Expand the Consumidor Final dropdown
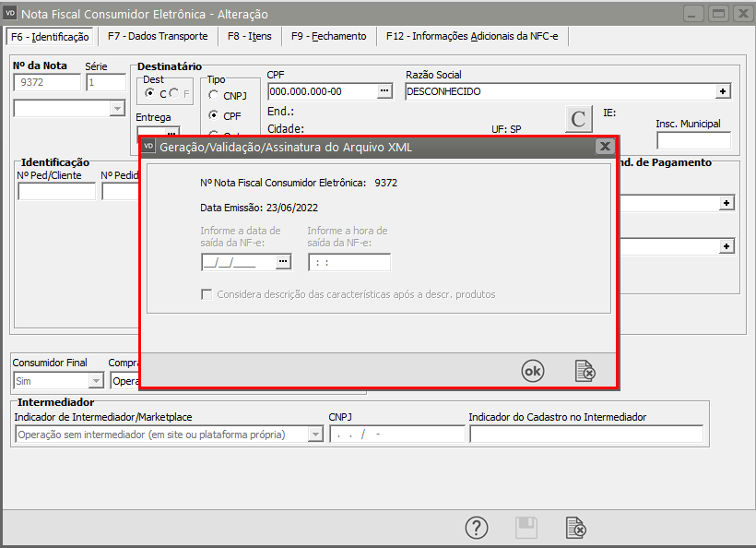Image resolution: width=756 pixels, height=548 pixels. [96, 380]
